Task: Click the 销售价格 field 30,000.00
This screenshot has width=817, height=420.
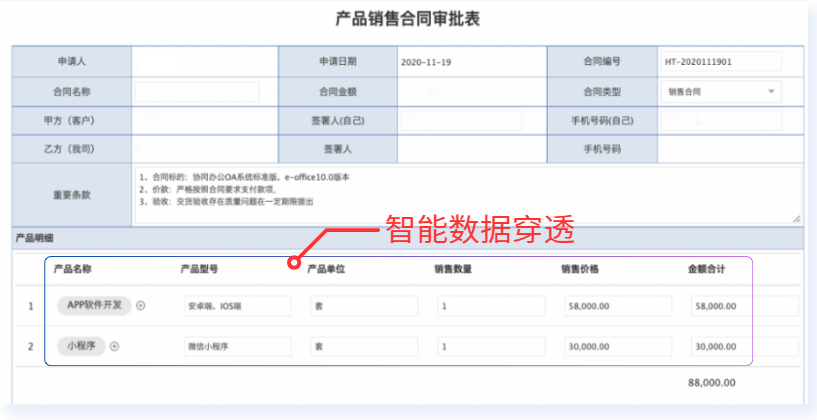Action: click(x=618, y=346)
